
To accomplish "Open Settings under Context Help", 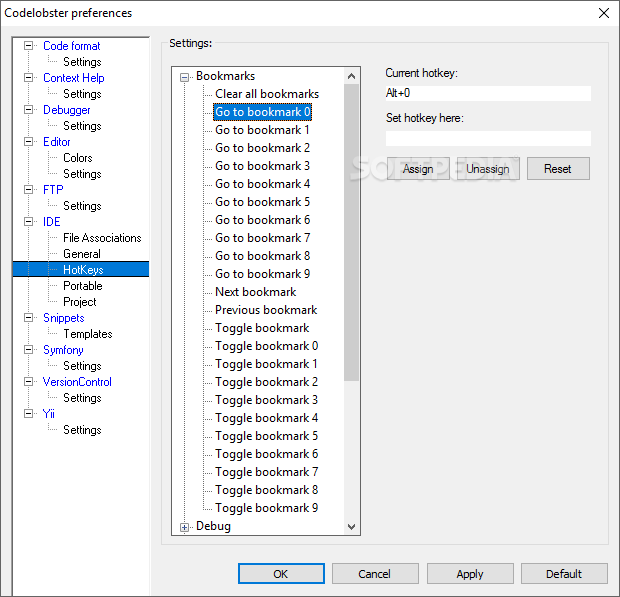I will (82, 94).
